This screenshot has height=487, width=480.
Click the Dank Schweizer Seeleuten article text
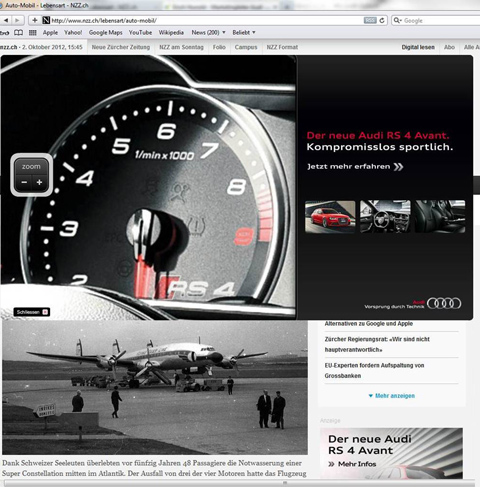click(x=154, y=468)
